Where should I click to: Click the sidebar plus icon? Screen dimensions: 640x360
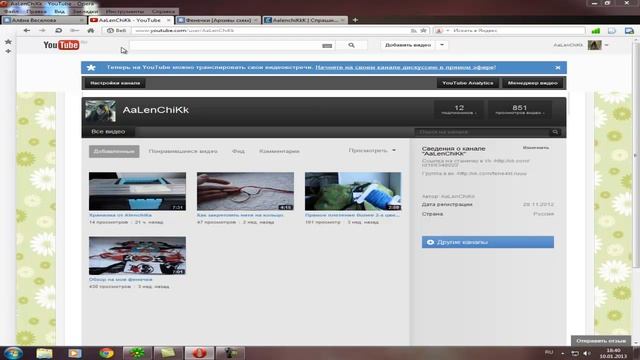click(8, 51)
